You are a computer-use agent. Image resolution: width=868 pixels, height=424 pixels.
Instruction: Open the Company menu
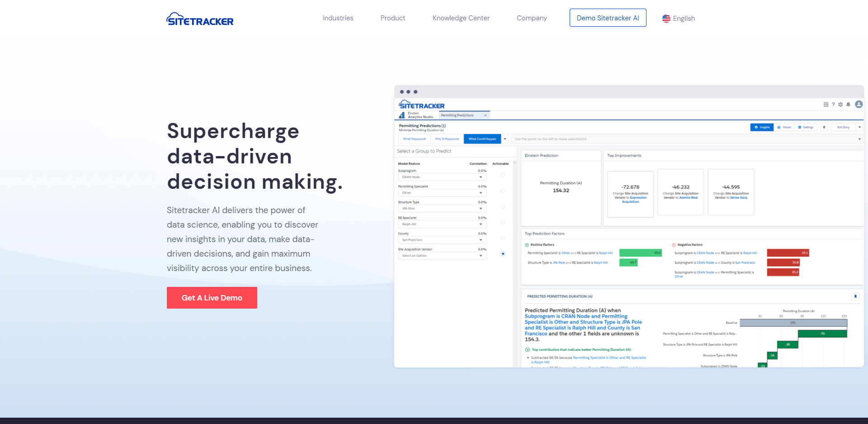532,18
